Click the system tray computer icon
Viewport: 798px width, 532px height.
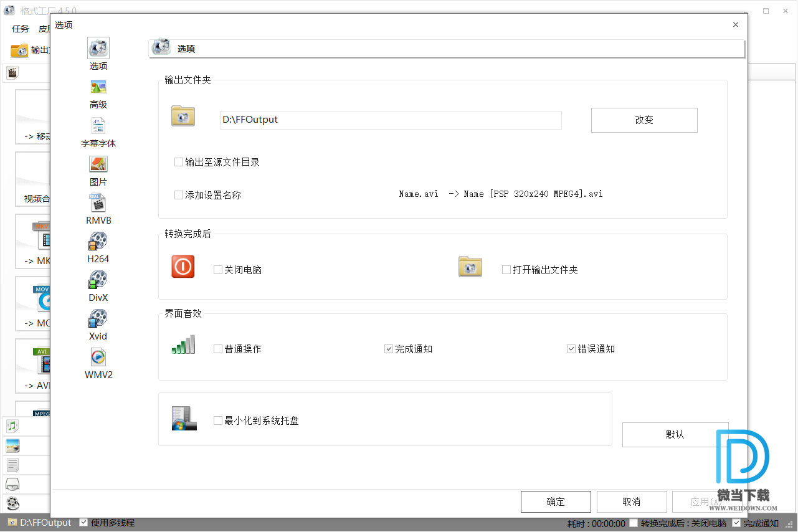184,418
